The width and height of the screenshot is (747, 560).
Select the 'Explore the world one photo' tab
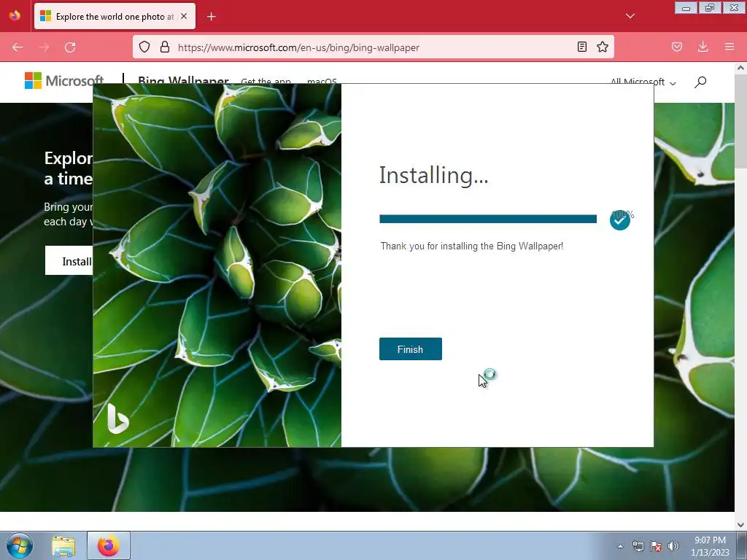[x=115, y=16]
